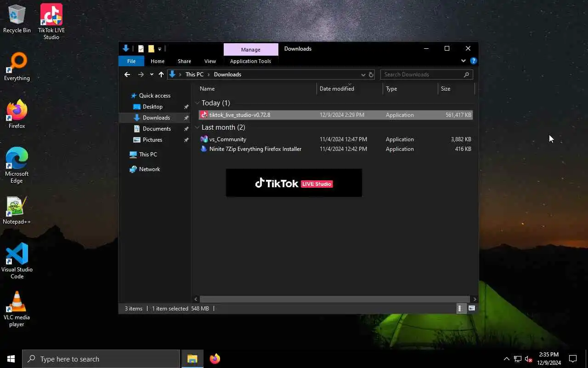Open the Windows Start menu
Image resolution: width=588 pixels, height=368 pixels.
pyautogui.click(x=11, y=359)
